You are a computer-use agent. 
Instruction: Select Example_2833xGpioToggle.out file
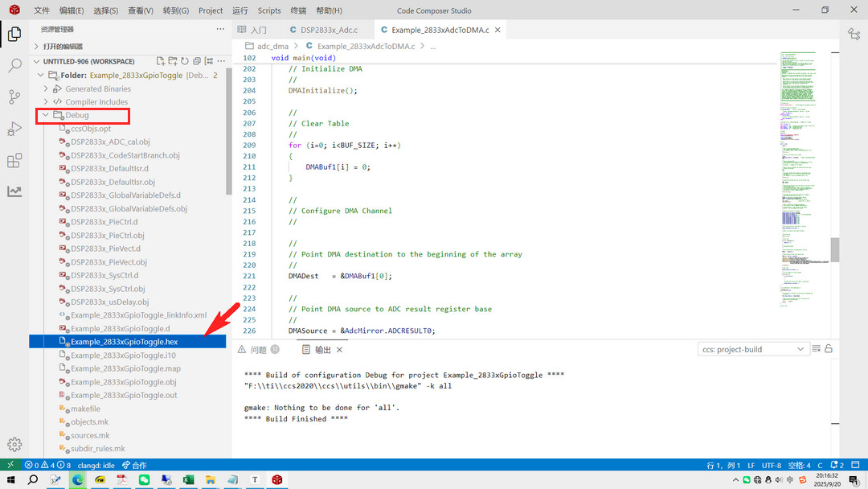tap(127, 396)
